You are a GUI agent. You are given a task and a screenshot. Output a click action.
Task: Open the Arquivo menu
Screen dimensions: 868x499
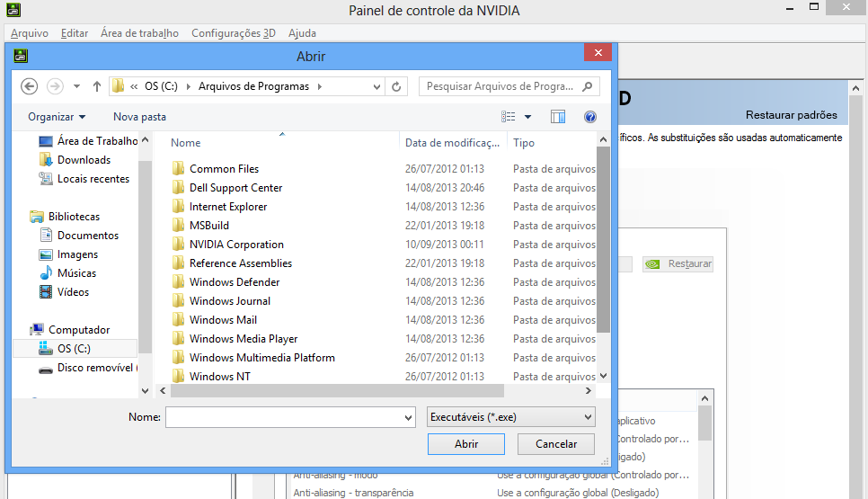tap(30, 33)
